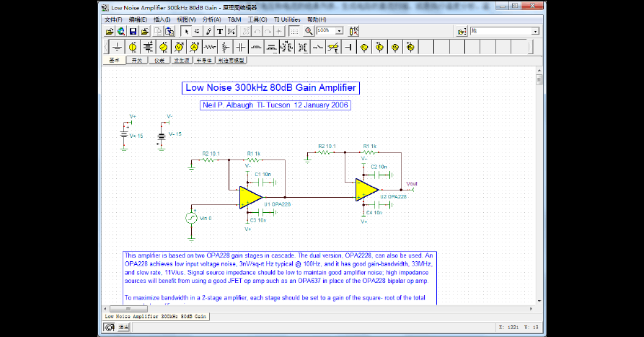Viewport: 644px width, 337px height.
Task: Click the find component icon beside 地 box
Action: [x=462, y=31]
